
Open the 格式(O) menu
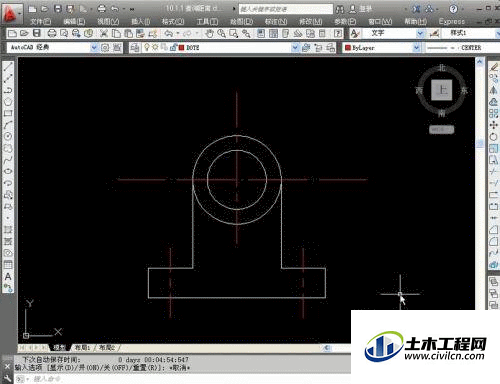[x=173, y=22]
